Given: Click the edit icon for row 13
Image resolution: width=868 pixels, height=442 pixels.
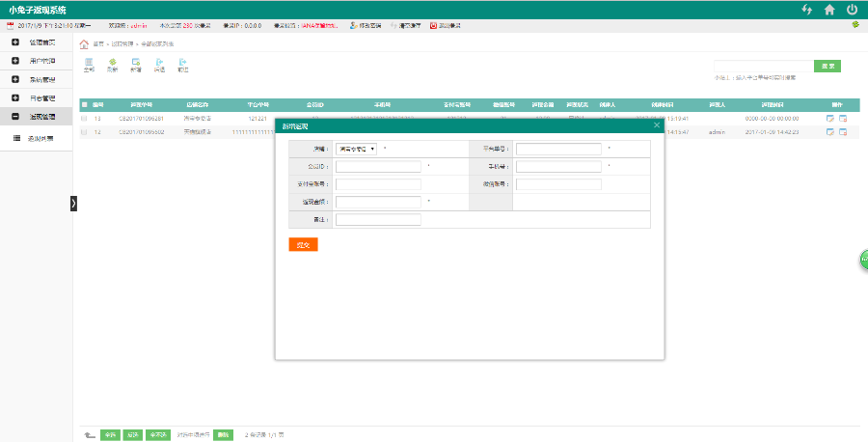Looking at the screenshot, I should 829,119.
